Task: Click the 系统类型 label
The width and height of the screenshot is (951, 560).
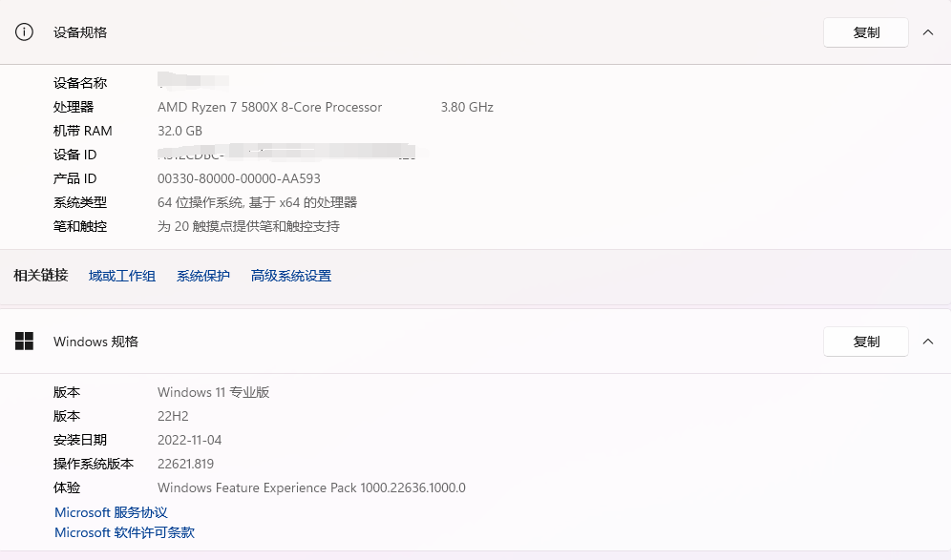Action: (x=80, y=202)
